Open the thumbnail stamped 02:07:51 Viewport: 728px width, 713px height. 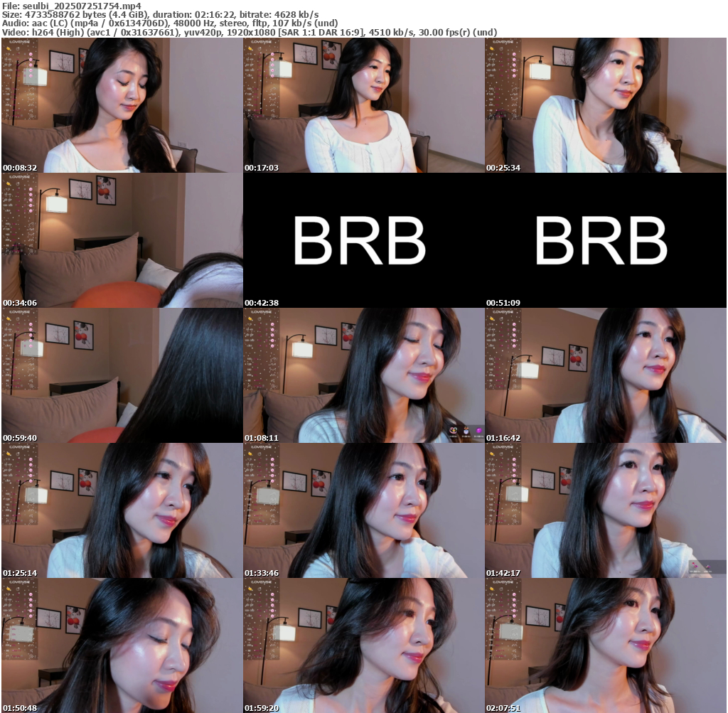click(x=606, y=645)
